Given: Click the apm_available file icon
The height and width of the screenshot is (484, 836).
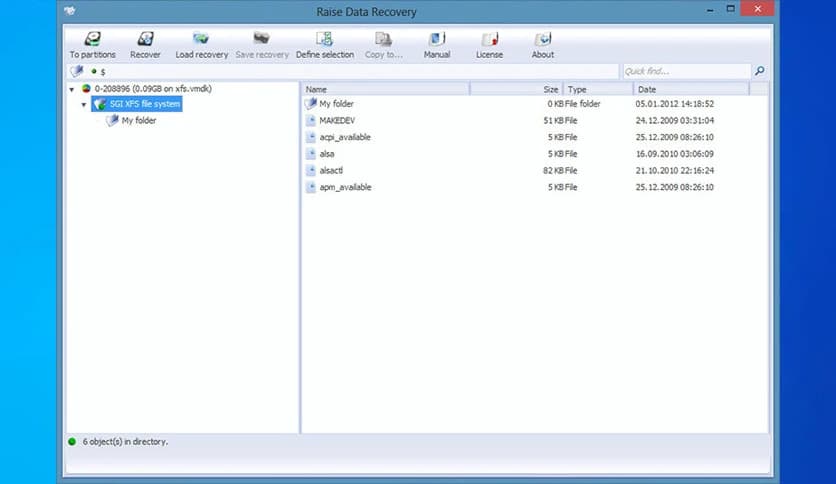Looking at the screenshot, I should 311,187.
